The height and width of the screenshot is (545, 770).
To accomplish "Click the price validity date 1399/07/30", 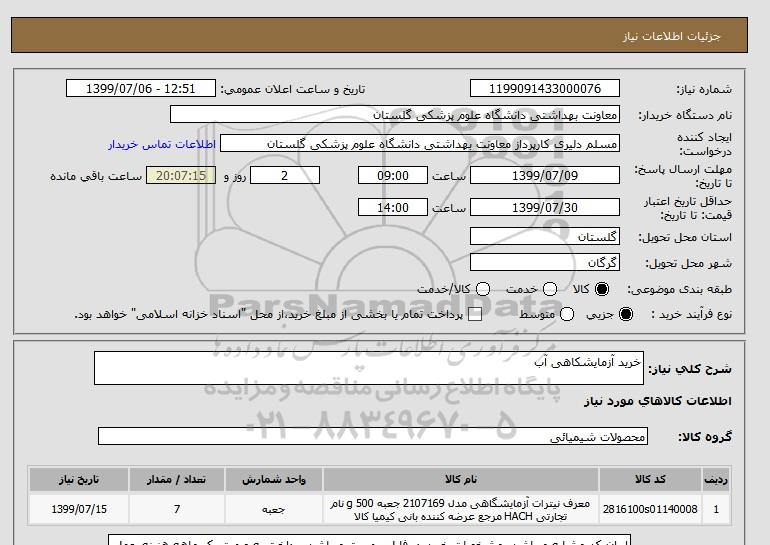I will tap(545, 207).
